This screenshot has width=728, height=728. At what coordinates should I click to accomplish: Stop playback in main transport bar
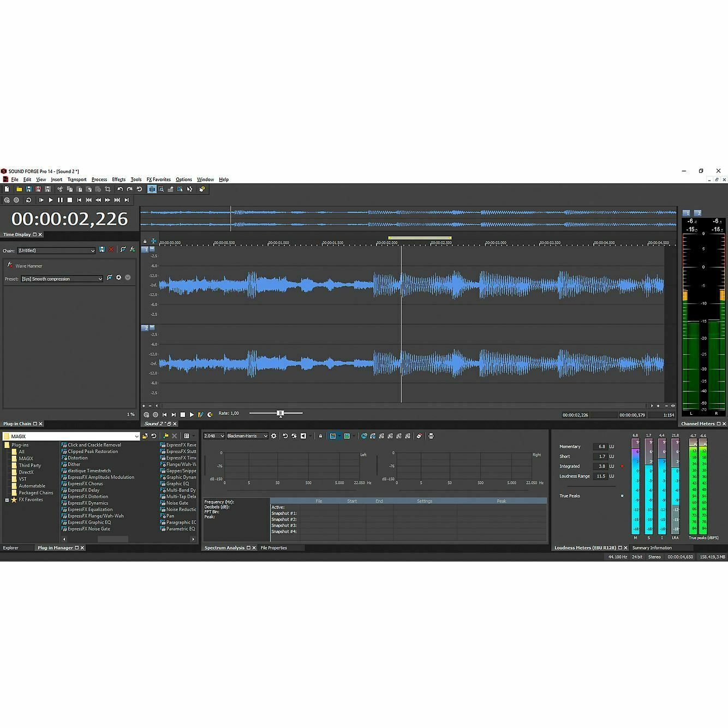pyautogui.click(x=69, y=200)
